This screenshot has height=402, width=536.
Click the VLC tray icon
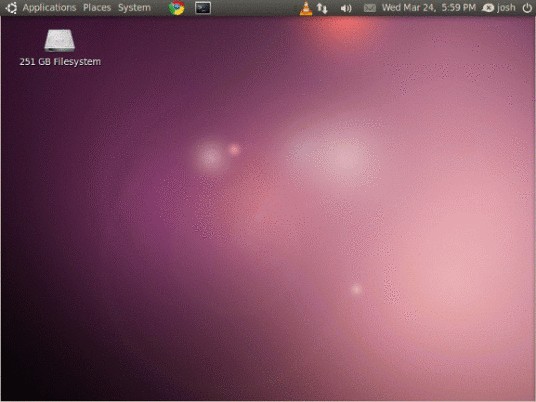[x=306, y=8]
